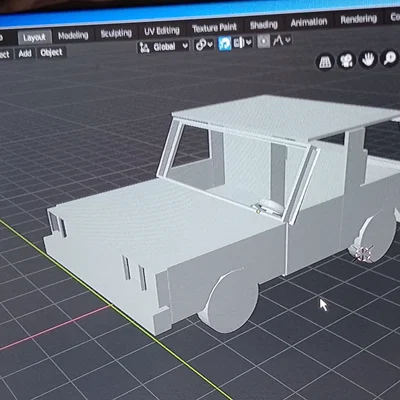Expand the snapping options dropdown arrow
This screenshot has width=400, height=400.
point(249,42)
